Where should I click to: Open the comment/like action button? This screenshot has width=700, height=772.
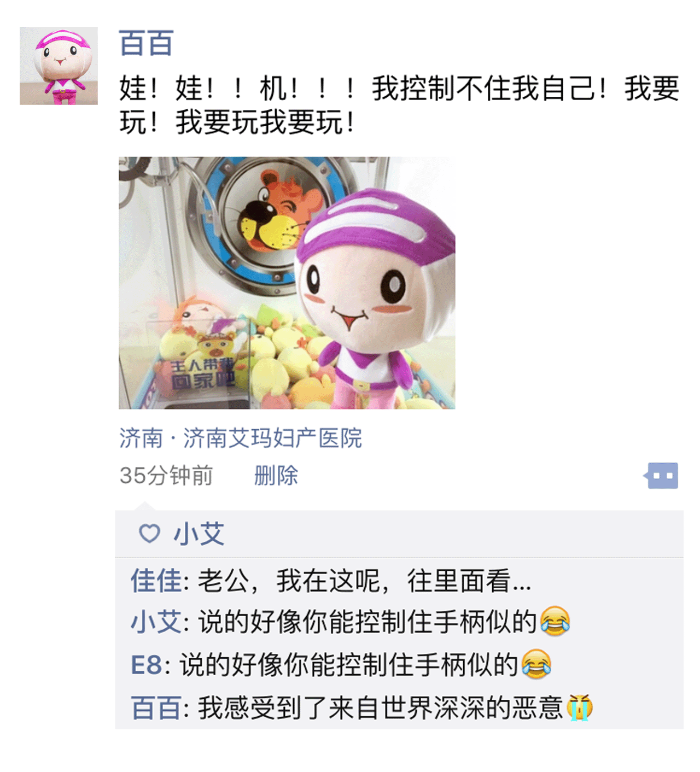point(661,476)
